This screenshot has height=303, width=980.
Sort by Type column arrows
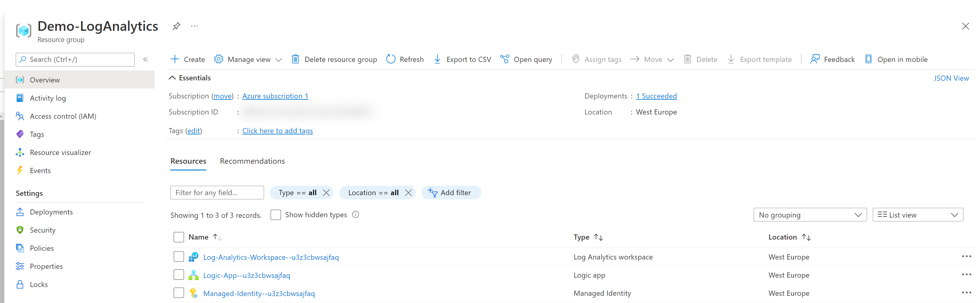(x=598, y=237)
